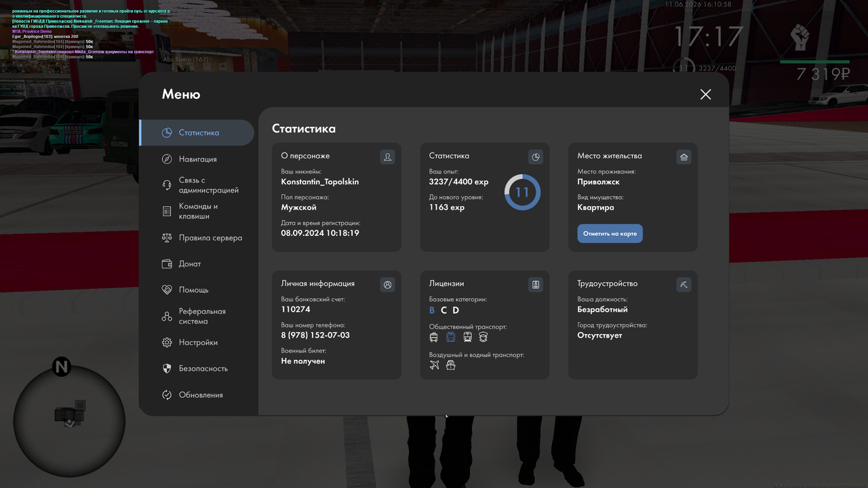The height and width of the screenshot is (488, 868).
Task: Click the pie chart icon on Статистика card
Action: pos(536,157)
